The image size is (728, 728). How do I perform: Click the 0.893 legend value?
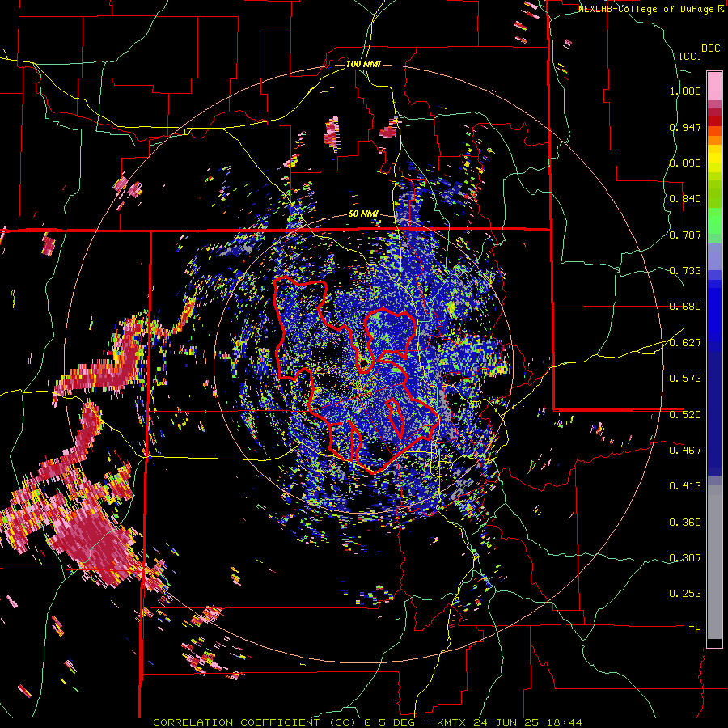coord(685,163)
